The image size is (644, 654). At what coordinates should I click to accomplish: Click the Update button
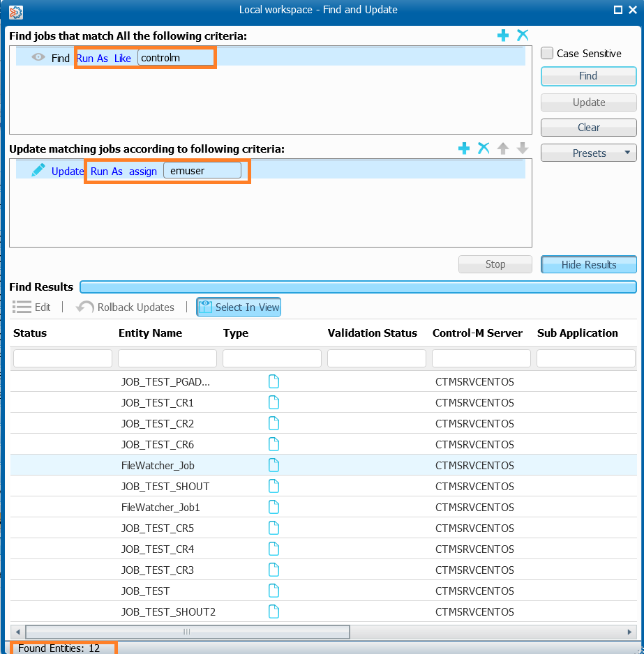588,102
